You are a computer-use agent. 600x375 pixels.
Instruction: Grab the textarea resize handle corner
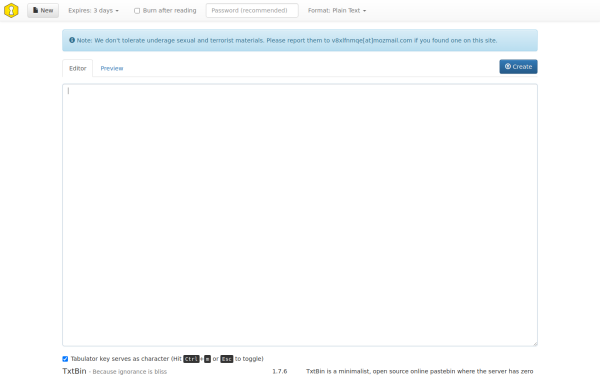[x=535, y=343]
